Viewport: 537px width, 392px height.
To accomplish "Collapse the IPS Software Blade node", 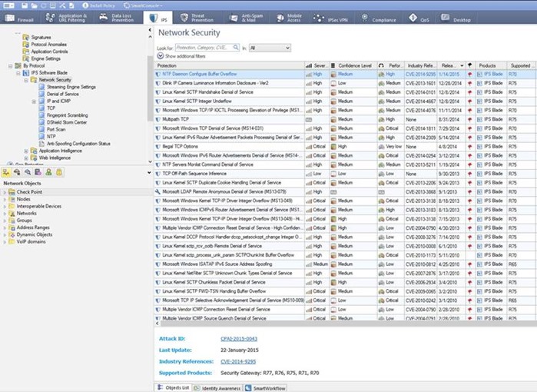I will [x=18, y=73].
